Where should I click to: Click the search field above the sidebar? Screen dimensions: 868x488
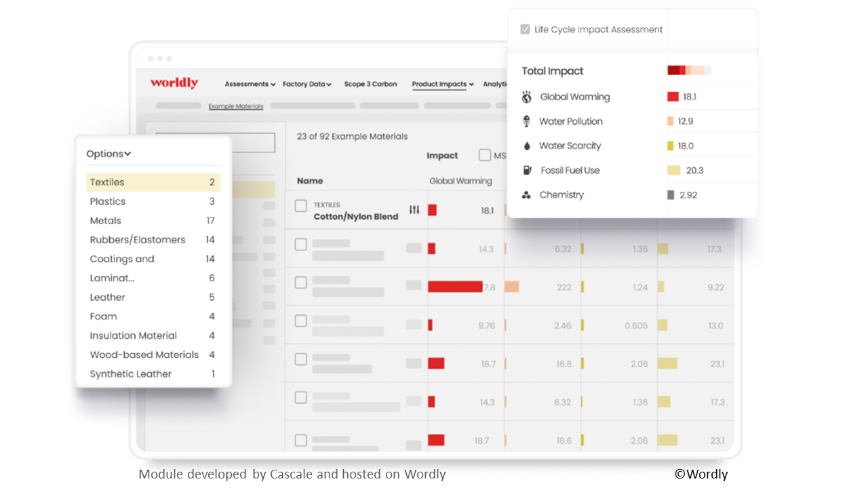pyautogui.click(x=216, y=142)
